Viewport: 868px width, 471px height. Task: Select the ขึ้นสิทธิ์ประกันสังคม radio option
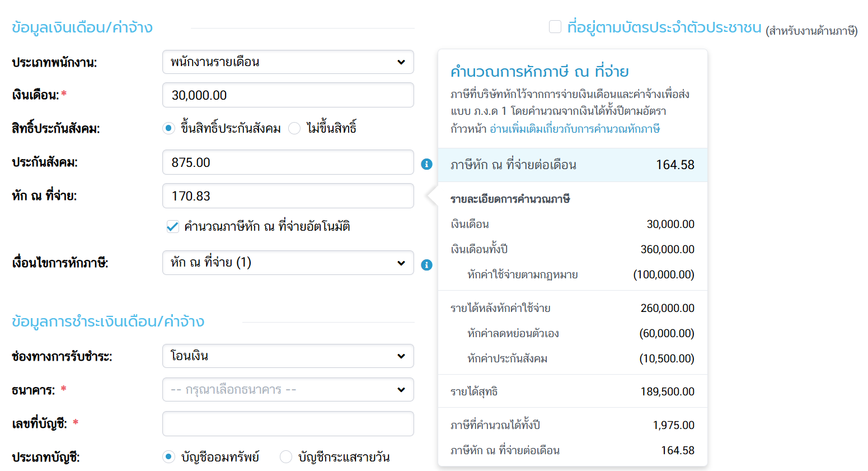[168, 128]
